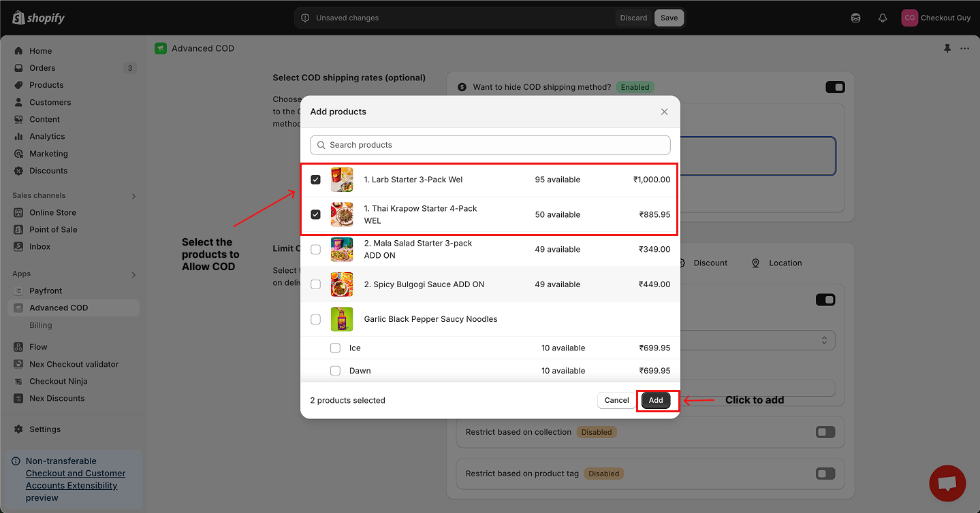Expand the Sales channels section

(133, 196)
